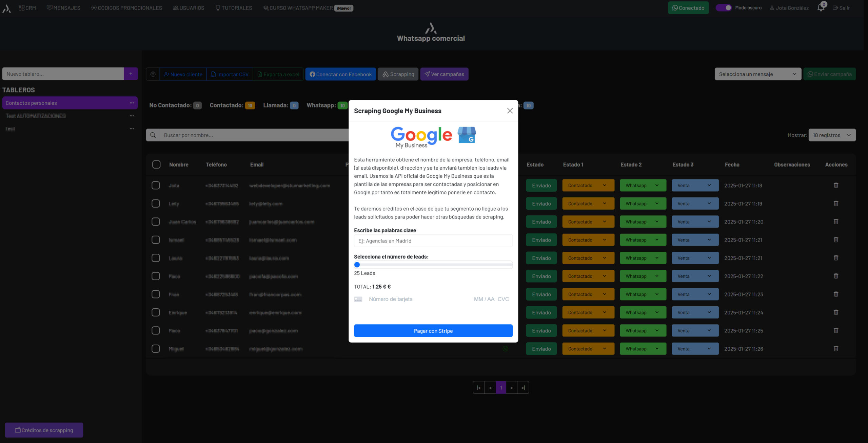This screenshot has width=868, height=443.
Task: Go to last page pagination icon
Action: click(x=523, y=388)
